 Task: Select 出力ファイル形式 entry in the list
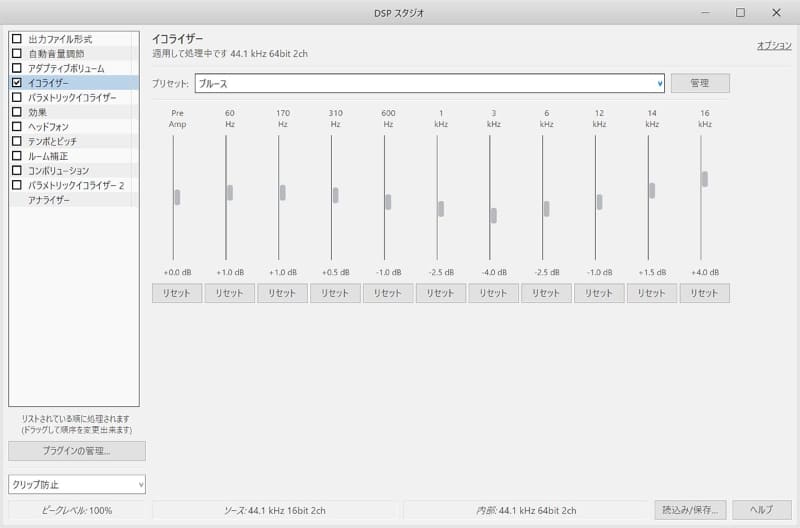point(74,39)
